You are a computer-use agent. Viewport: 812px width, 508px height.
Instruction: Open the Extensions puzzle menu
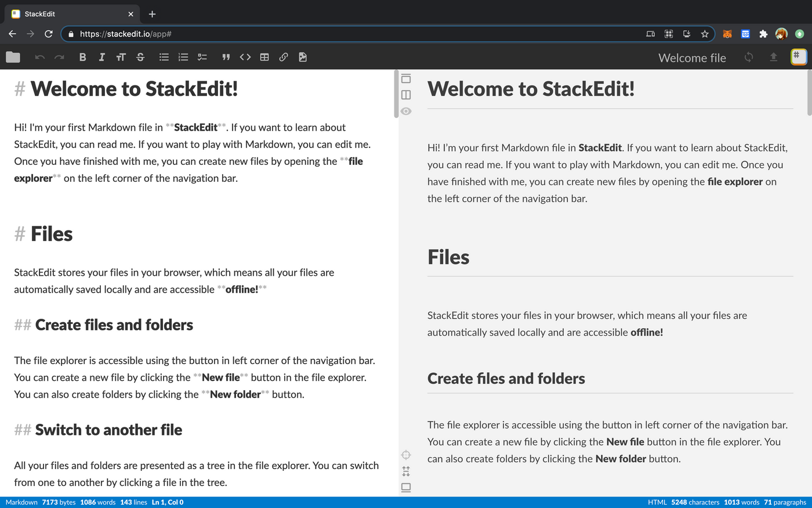click(763, 34)
